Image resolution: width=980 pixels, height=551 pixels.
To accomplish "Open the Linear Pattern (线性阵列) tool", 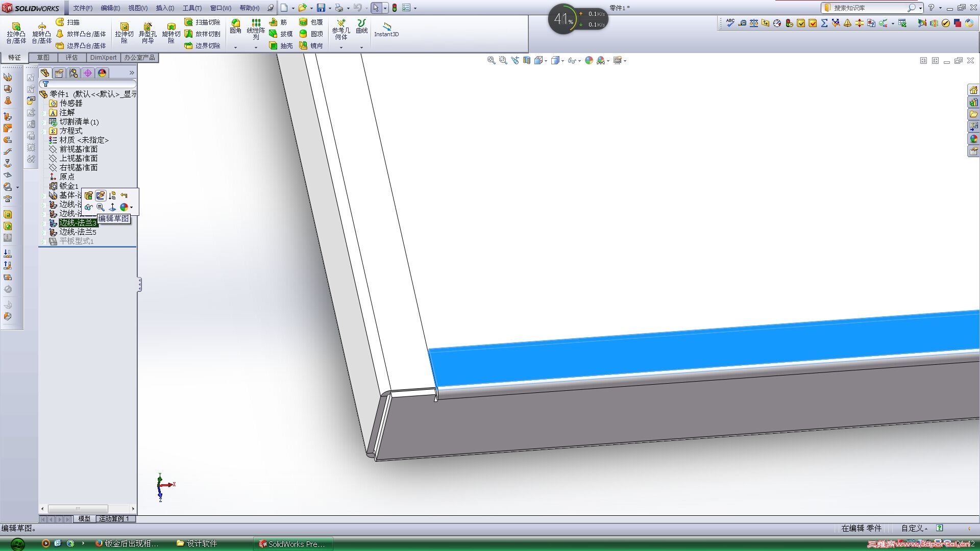I will click(x=256, y=29).
